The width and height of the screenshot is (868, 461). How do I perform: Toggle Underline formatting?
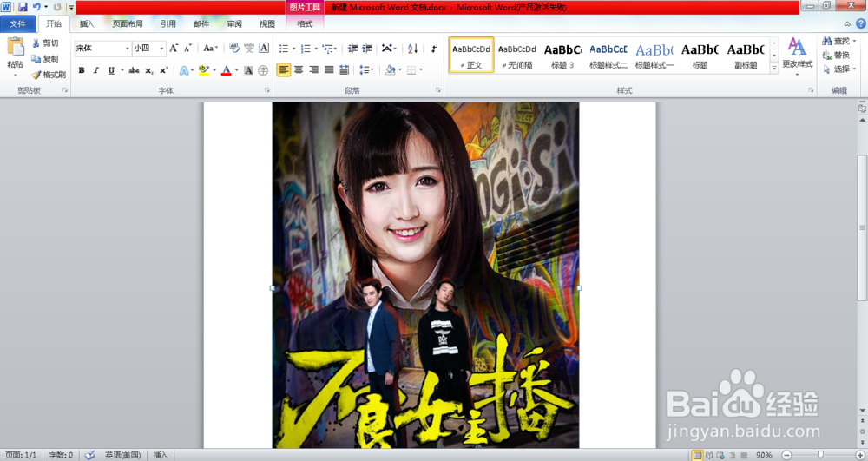point(111,70)
